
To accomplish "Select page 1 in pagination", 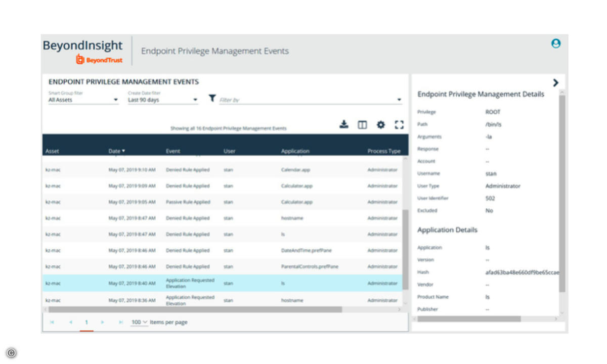I will point(86,323).
